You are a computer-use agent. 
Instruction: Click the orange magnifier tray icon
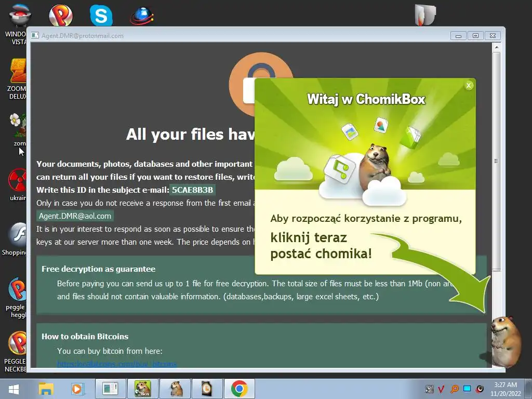point(454,389)
